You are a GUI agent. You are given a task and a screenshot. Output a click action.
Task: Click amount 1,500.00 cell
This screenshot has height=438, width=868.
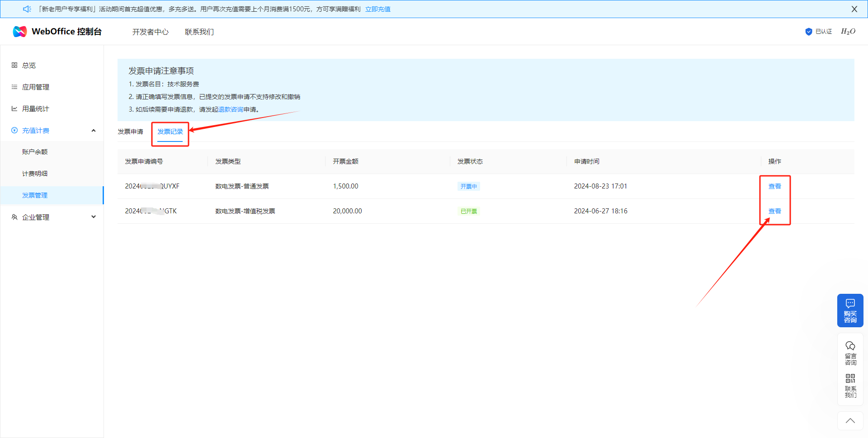345,186
